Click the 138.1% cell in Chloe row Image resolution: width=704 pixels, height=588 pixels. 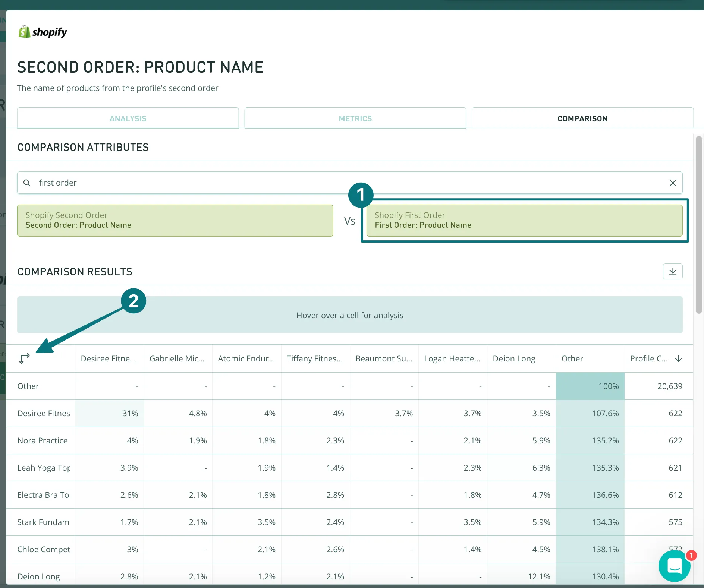(x=590, y=549)
